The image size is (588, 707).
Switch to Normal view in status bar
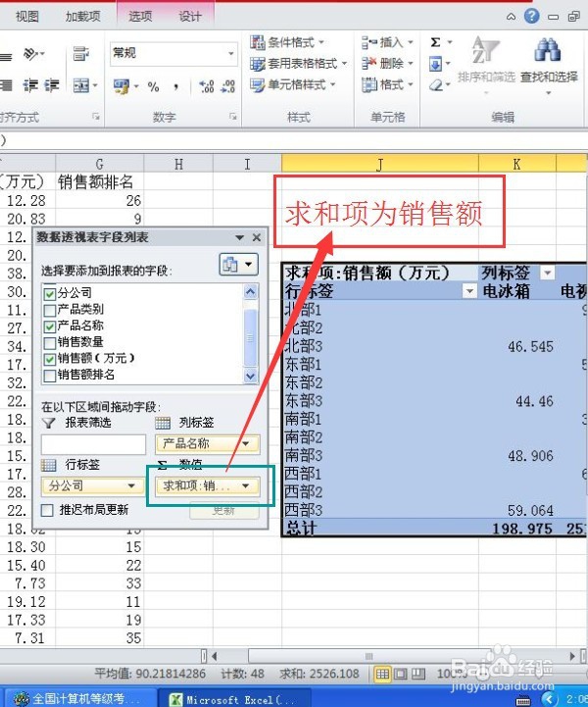click(382, 674)
